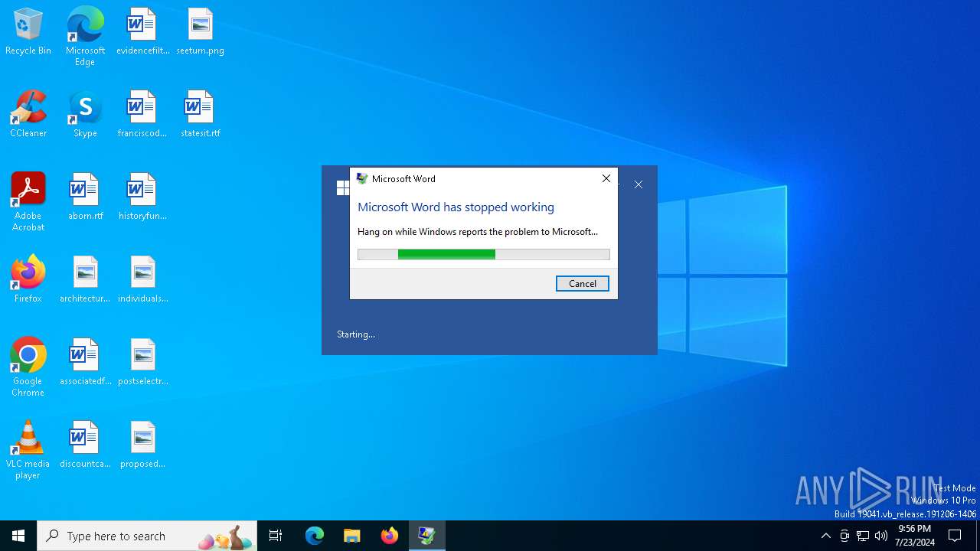Screen dimensions: 980x551
Task: Select the associatedf... Word document icon
Action: (85, 363)
